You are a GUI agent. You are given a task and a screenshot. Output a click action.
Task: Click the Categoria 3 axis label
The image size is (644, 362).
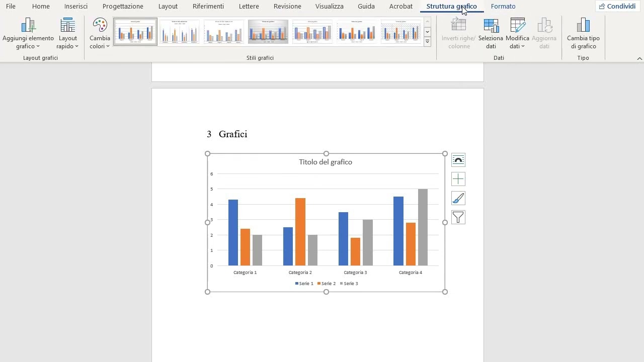tap(355, 273)
